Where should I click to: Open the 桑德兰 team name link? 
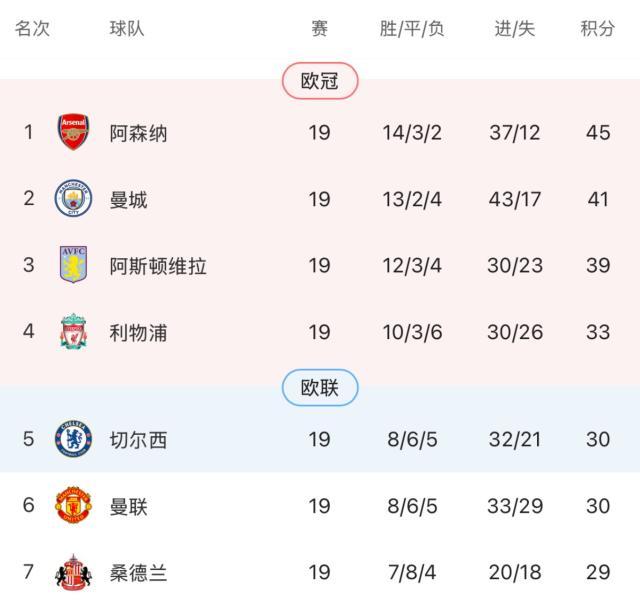138,573
